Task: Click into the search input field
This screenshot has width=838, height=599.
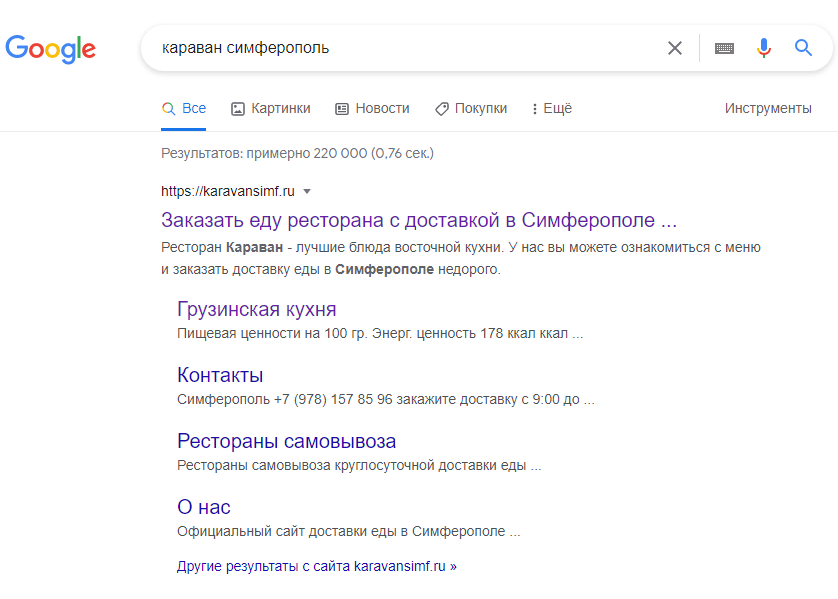Action: (400, 48)
